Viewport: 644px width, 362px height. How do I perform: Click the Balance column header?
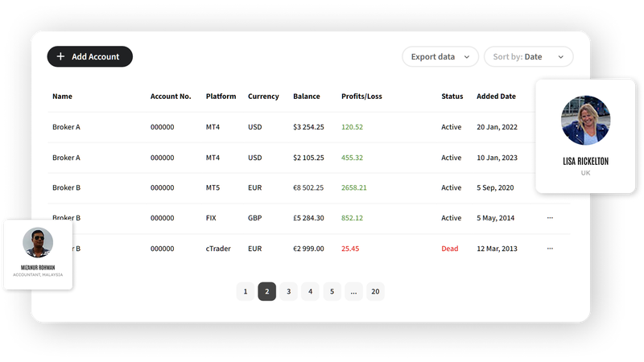[306, 97]
